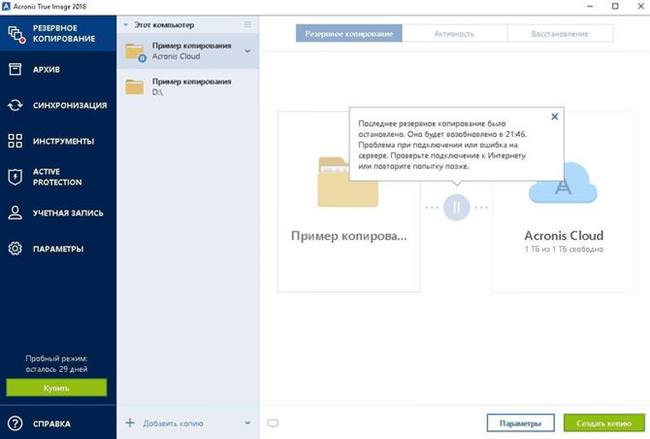Click the paused Acronis Cloud backup folder icon
The width and height of the screenshot is (650, 439).
(136, 52)
